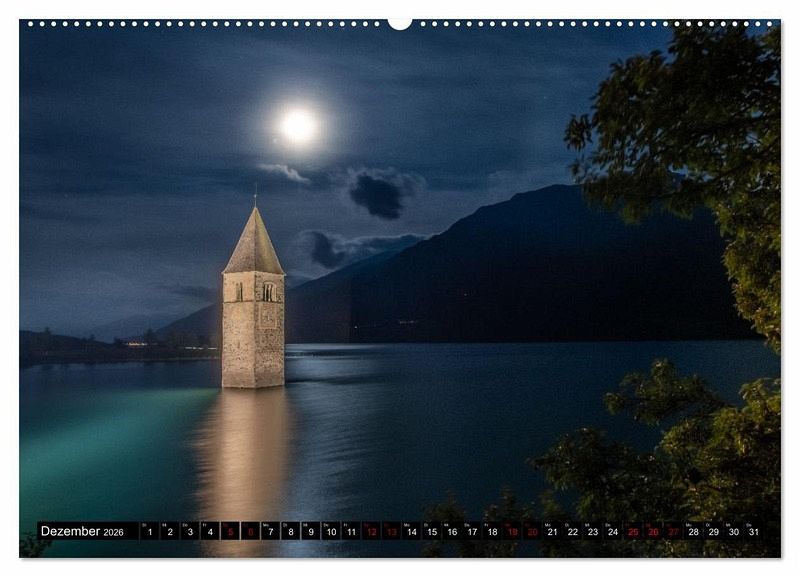Select day 21 in the calendar strip
This screenshot has width=800, height=577.
click(553, 531)
